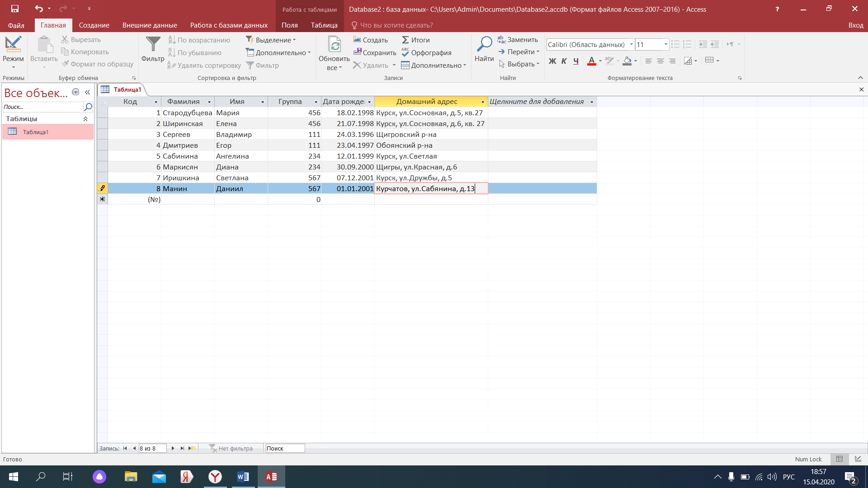
Task: Open File Explorer from the taskbar
Action: (x=131, y=477)
